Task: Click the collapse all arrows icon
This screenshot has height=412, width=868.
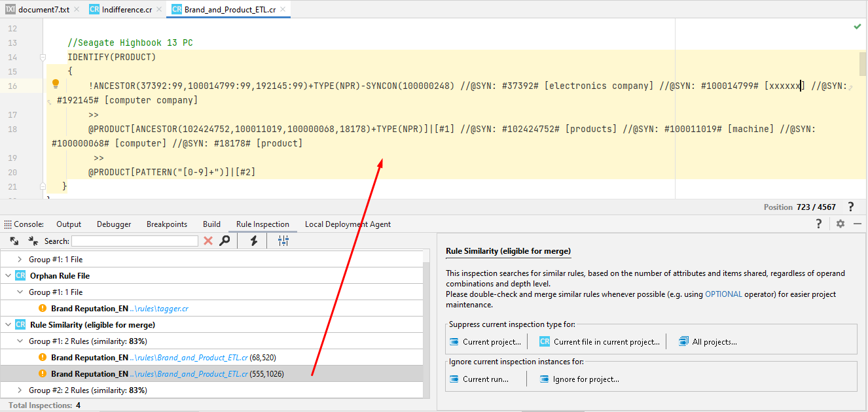Action: click(x=33, y=241)
